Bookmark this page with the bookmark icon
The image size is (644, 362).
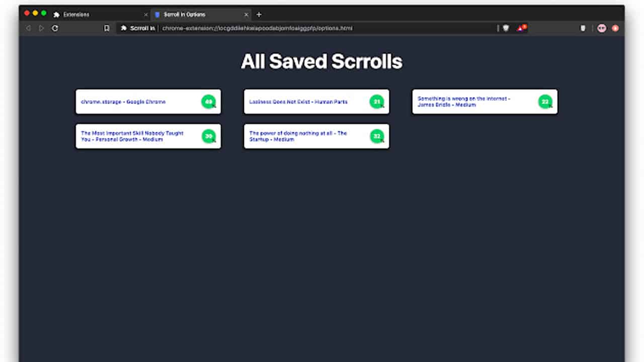pos(107,28)
